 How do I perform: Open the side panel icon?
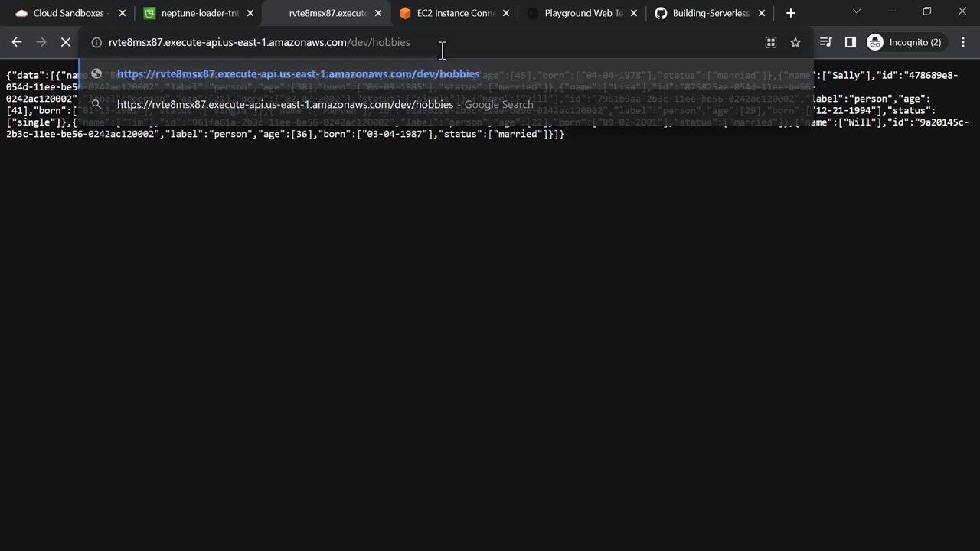(850, 42)
